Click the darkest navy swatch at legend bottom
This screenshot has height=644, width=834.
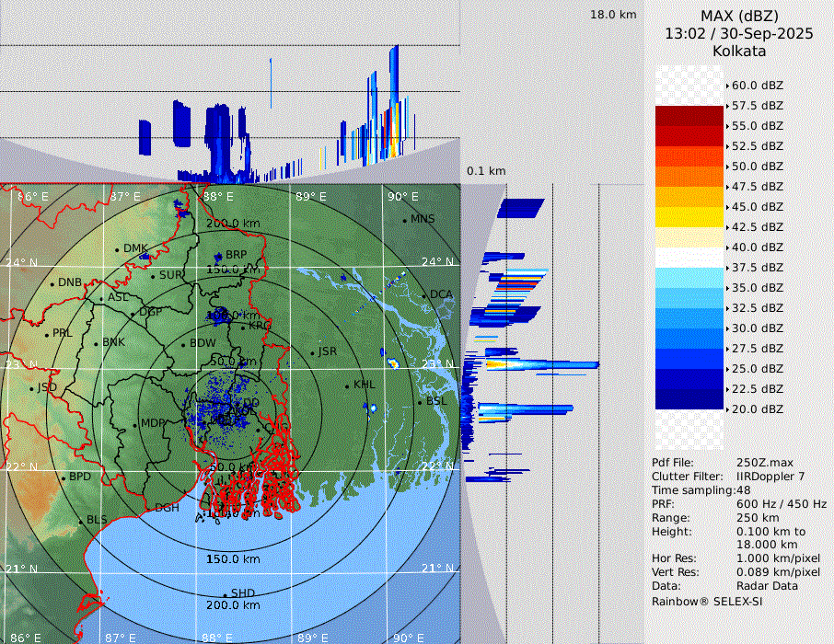pyautogui.click(x=689, y=398)
